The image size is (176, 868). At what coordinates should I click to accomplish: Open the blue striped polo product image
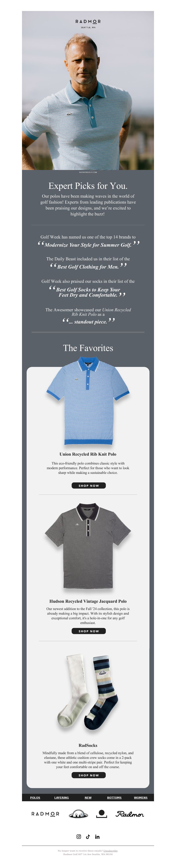click(88, 401)
